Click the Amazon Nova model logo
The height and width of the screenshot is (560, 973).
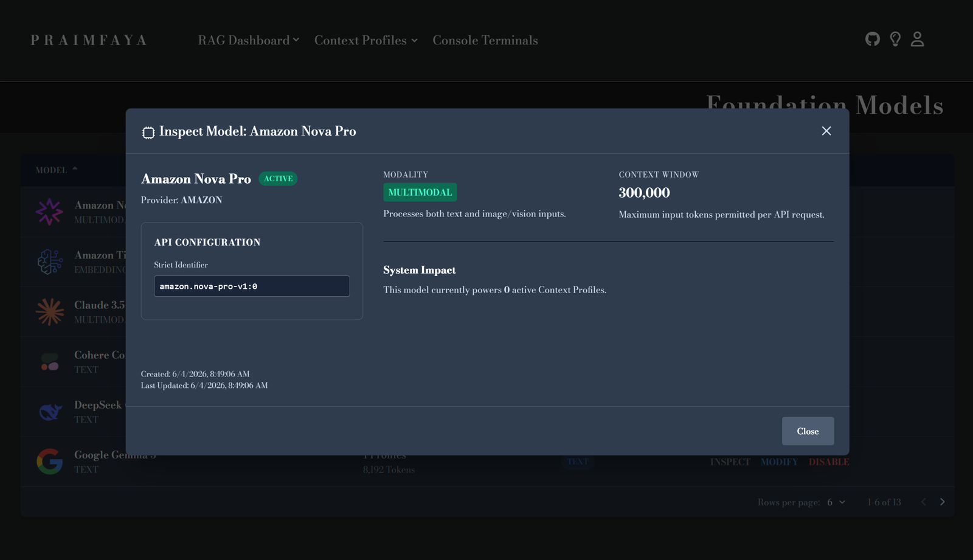[x=49, y=212]
